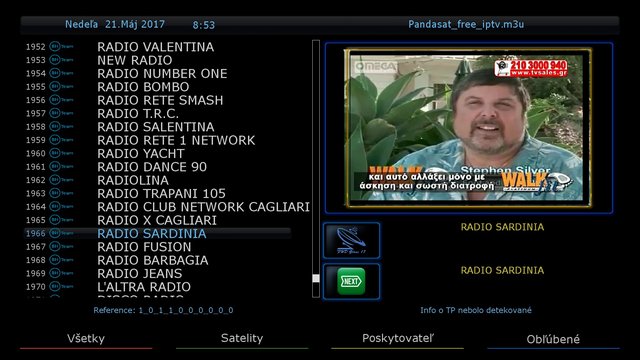Viewport: 640px width, 360px height.
Task: Select channel RADIO CLUB NETWORK CAGLIARI
Action: [x=203, y=207]
